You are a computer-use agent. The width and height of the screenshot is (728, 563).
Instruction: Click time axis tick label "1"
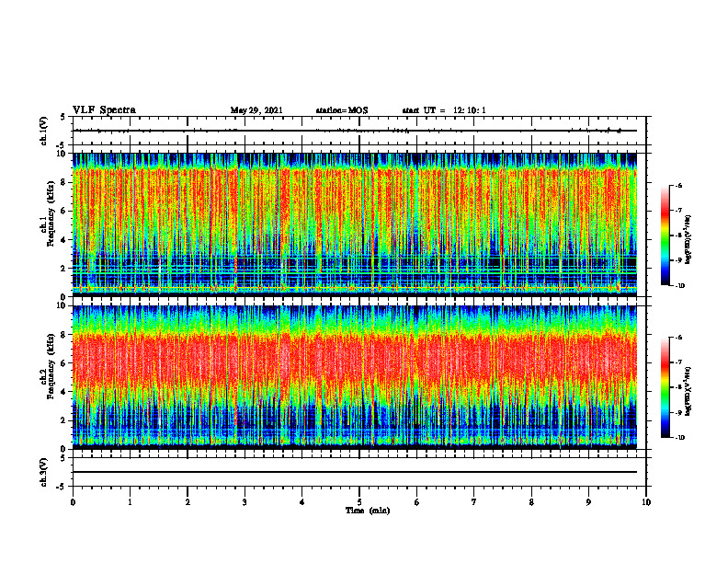point(130,502)
